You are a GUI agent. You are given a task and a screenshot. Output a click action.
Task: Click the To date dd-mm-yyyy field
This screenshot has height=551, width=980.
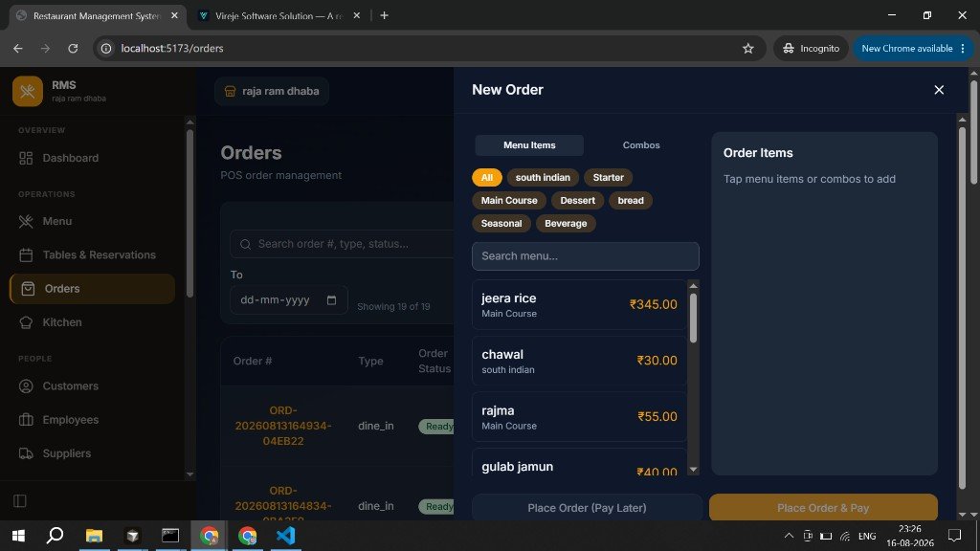point(289,300)
